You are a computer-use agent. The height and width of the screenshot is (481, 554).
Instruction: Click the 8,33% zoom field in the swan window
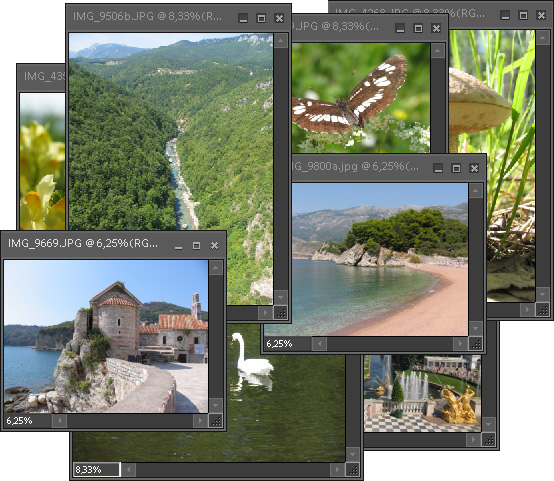point(96,470)
